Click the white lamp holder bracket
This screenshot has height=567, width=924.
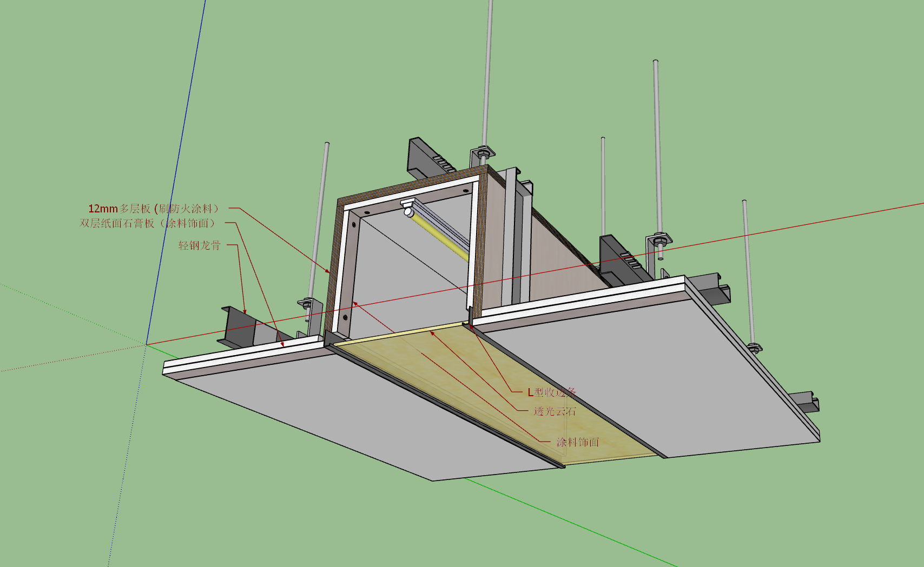pos(408,208)
